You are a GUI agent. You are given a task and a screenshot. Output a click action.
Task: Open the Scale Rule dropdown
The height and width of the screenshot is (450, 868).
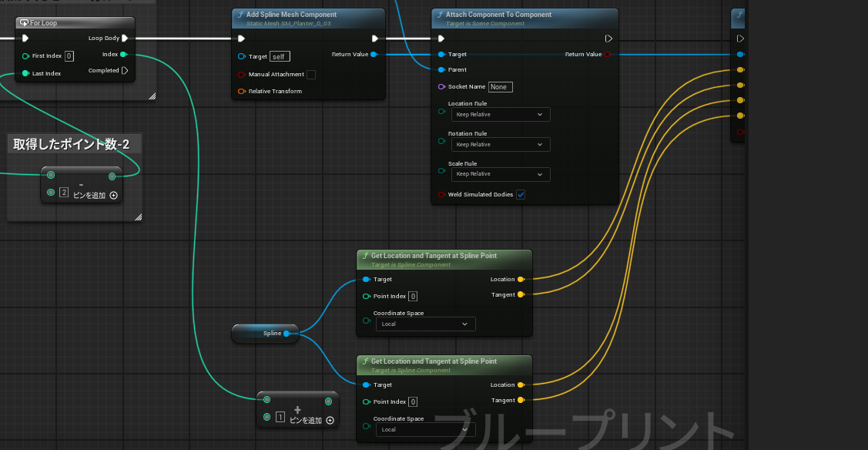(x=500, y=174)
